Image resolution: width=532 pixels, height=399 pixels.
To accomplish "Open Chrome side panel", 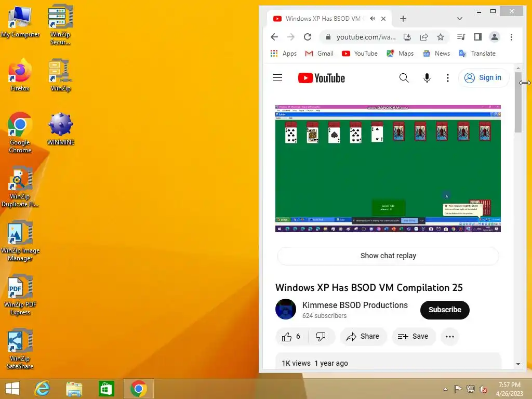I will (478, 37).
